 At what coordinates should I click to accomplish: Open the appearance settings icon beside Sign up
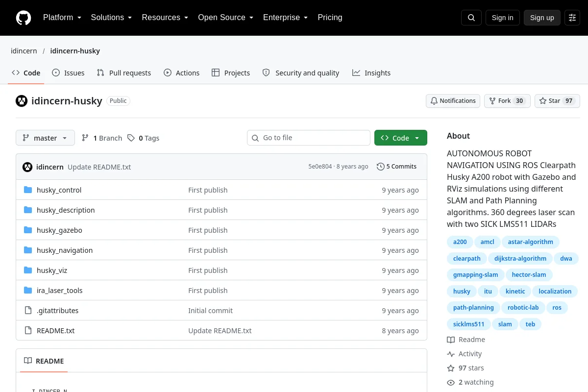tap(572, 18)
